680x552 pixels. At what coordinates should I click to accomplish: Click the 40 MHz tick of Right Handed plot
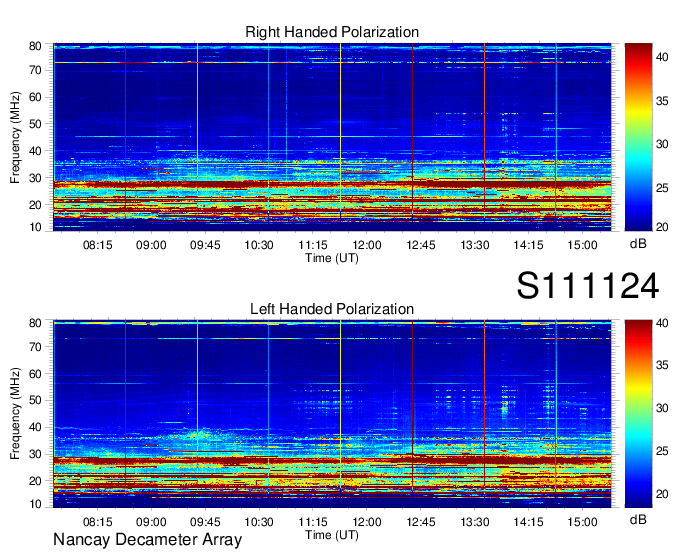(x=35, y=151)
